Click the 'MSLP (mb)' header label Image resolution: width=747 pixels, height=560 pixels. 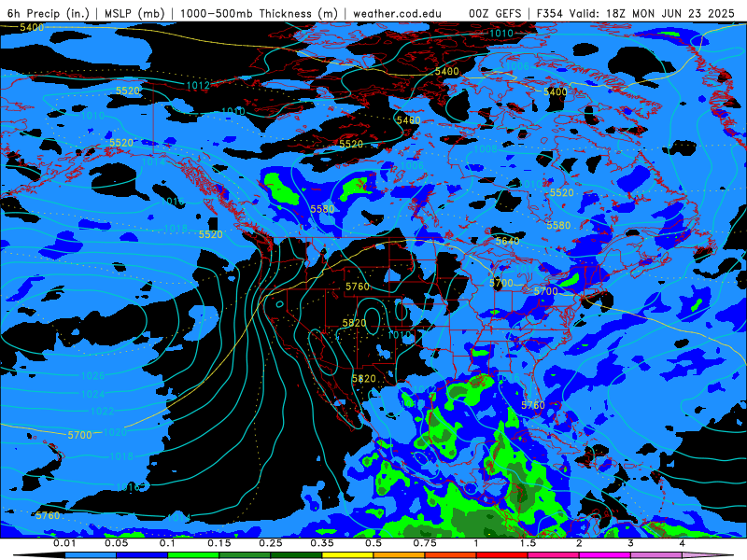point(134,13)
